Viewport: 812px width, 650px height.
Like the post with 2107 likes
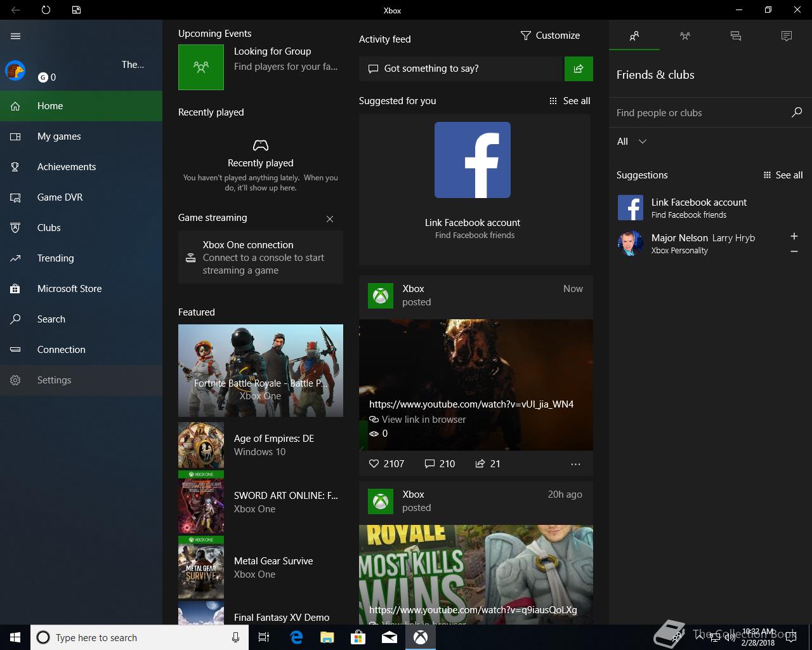(x=386, y=464)
